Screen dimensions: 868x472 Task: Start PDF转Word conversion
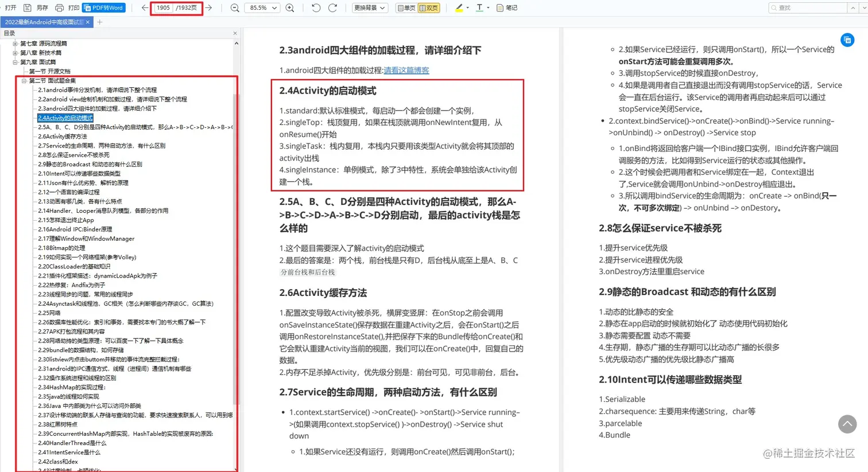103,7
